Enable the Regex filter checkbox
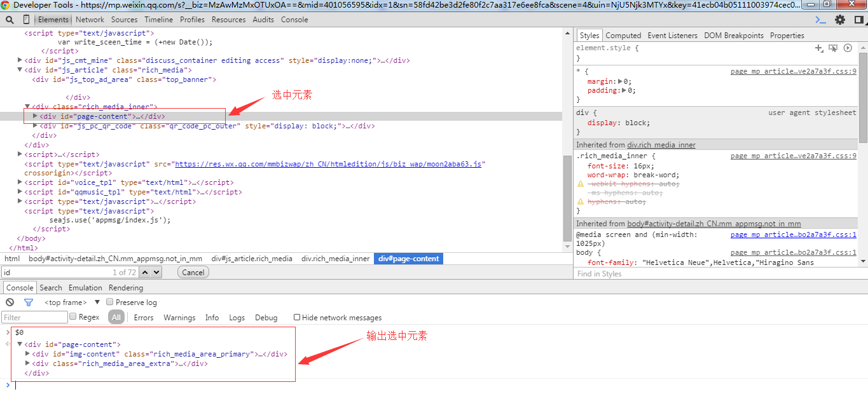Image resolution: width=868 pixels, height=394 pixels. (x=73, y=316)
